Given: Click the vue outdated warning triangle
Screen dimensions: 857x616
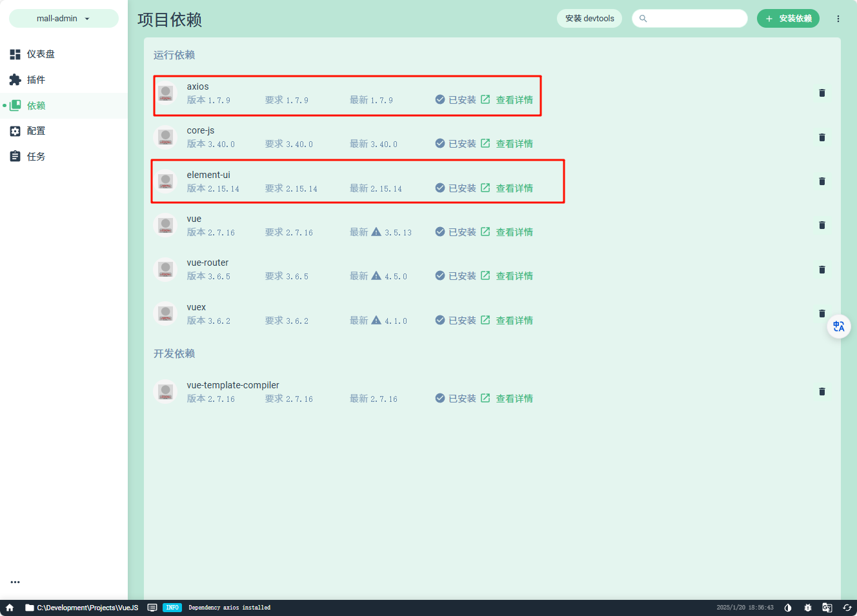Looking at the screenshot, I should click(x=376, y=232).
